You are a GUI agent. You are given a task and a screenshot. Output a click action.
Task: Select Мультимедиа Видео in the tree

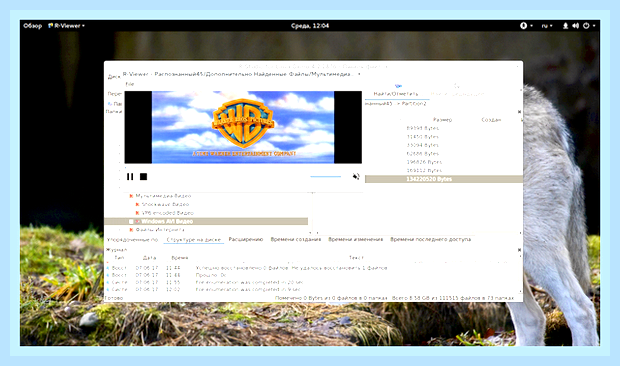click(x=163, y=196)
